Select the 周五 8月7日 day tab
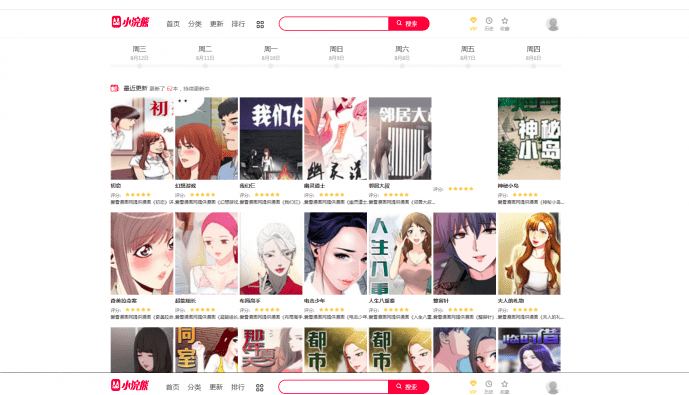The height and width of the screenshot is (395, 689). pyautogui.click(x=468, y=53)
